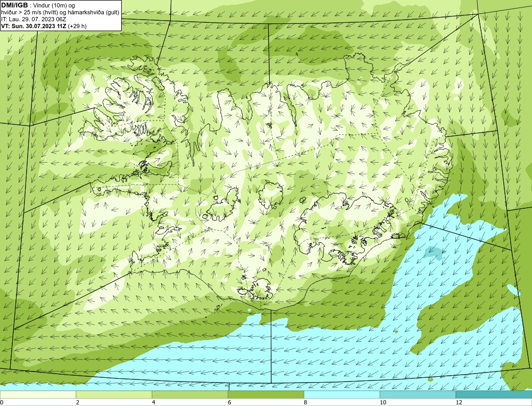Viewport: 532px width, 406px height.
Task: Click the '8' value on the color scale
Action: click(306, 402)
